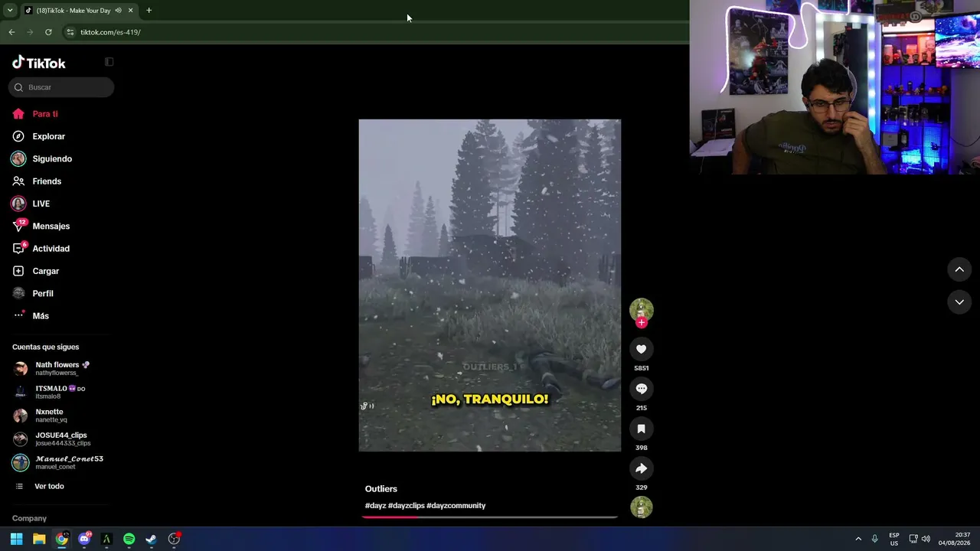This screenshot has height=551, width=980.
Task: Open the volume tray icon
Action: (926, 539)
